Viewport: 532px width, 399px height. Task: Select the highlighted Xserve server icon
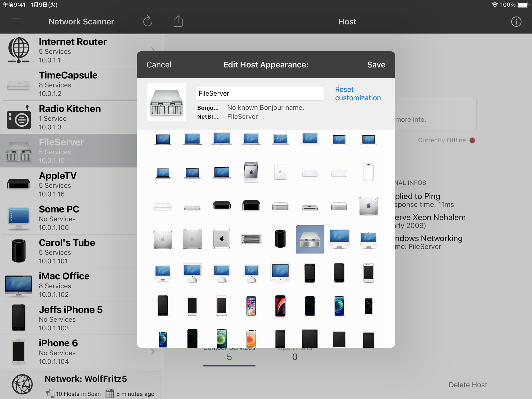[x=310, y=239]
